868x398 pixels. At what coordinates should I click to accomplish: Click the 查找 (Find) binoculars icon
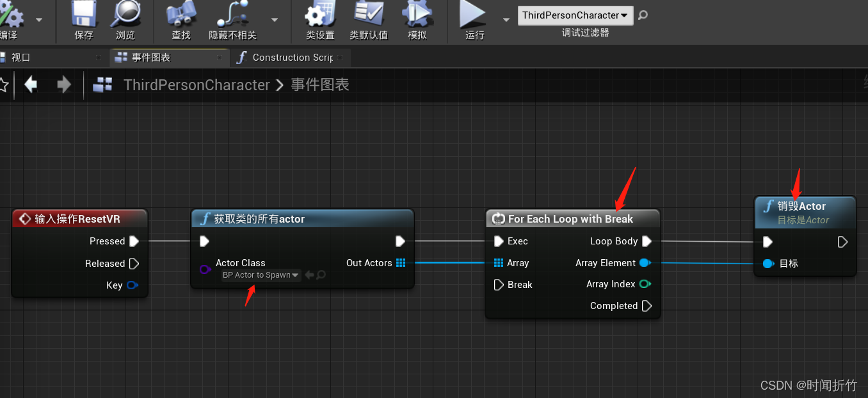181,15
